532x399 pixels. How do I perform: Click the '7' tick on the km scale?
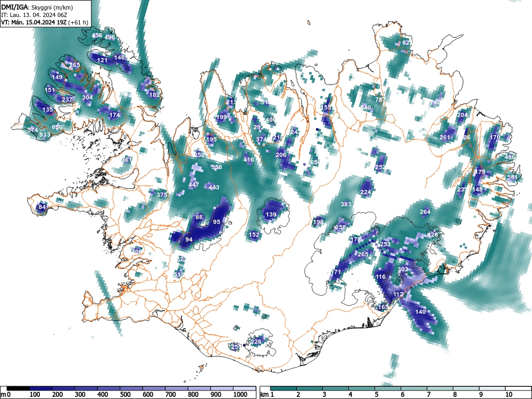[x=428, y=395]
